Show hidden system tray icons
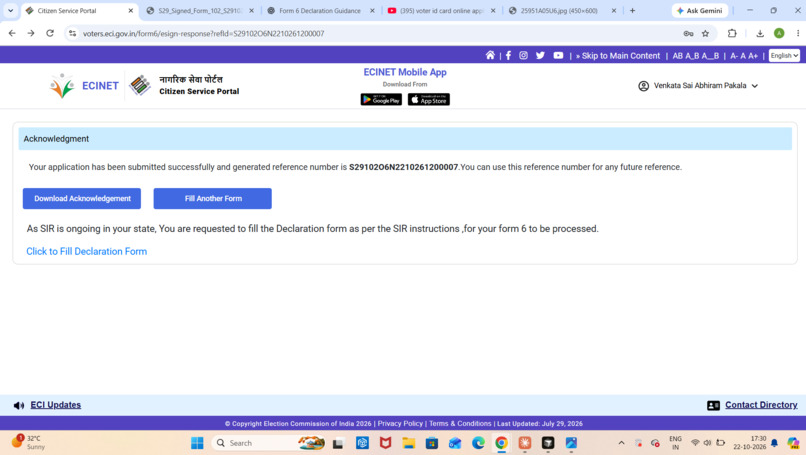 tap(621, 443)
